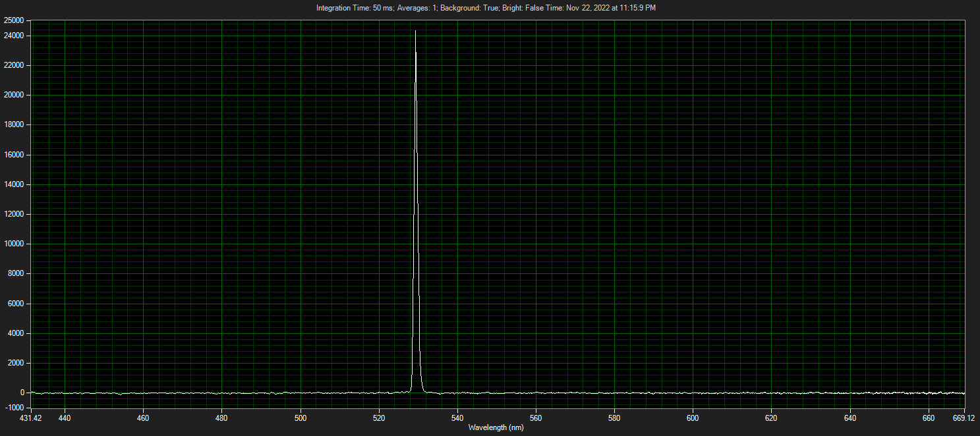Click the 460 wavelength tick label
980x436 pixels.
144,418
